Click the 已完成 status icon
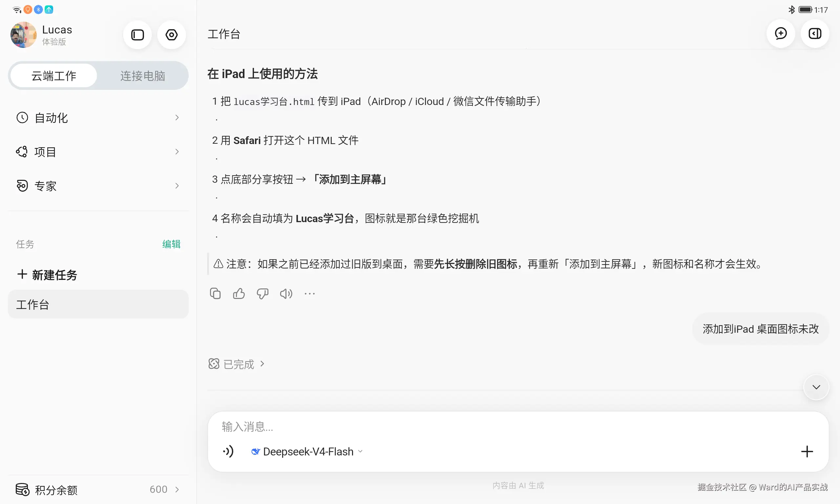Screen dimensions: 840x504 coord(214,364)
